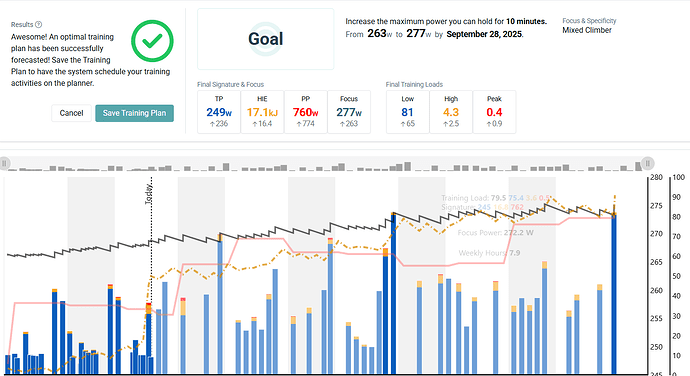Viewport: 690px width, 376px height.
Task: Select the Focus 277w card
Action: pyautogui.click(x=349, y=112)
